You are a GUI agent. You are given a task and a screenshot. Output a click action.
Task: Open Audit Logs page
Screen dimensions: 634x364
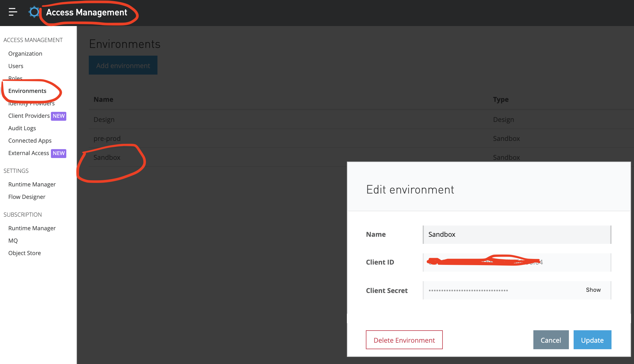[22, 128]
